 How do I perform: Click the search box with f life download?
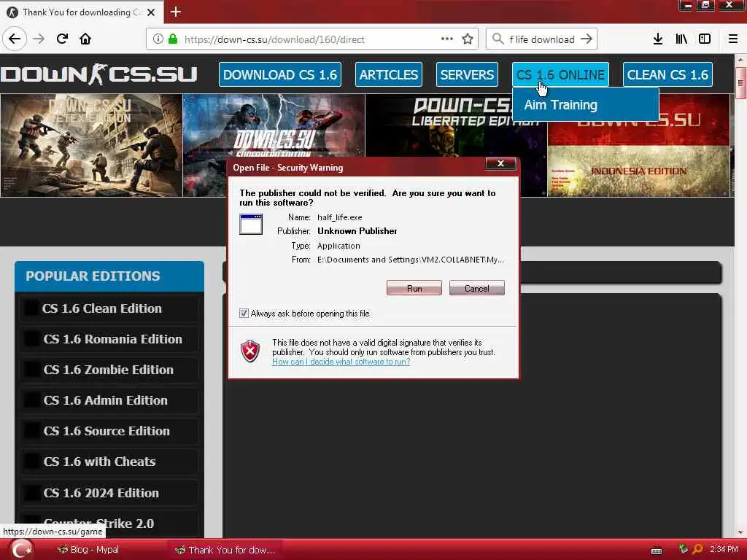pos(542,39)
